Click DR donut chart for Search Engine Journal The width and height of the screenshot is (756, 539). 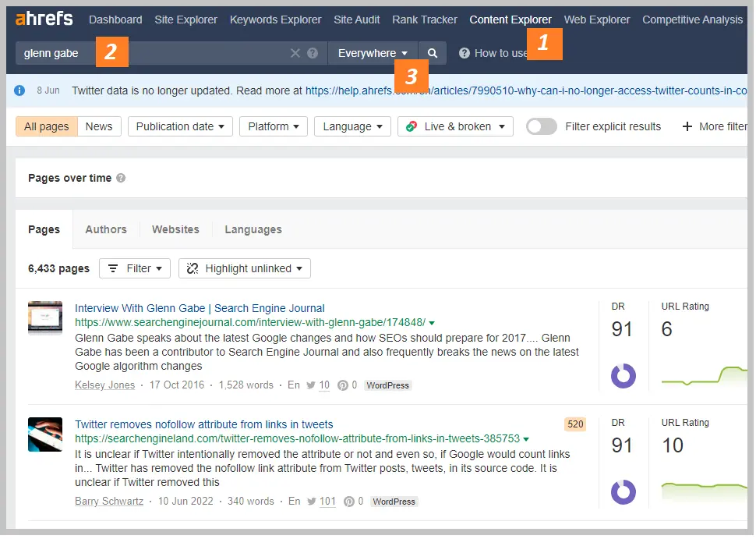click(624, 376)
